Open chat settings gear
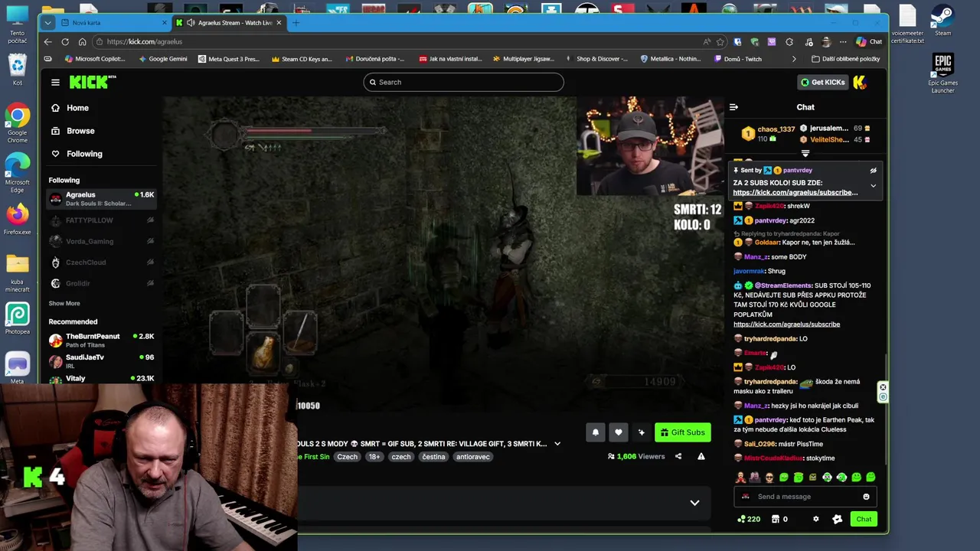Viewport: 980px width, 551px height. (x=815, y=520)
